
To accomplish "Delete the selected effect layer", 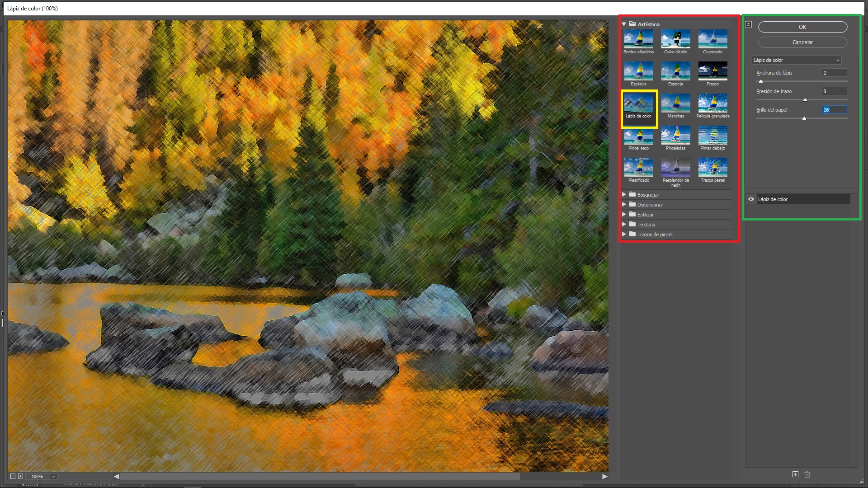I will tap(807, 474).
